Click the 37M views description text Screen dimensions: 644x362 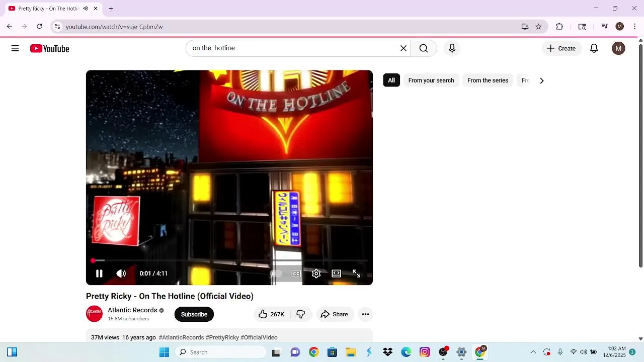tap(105, 337)
